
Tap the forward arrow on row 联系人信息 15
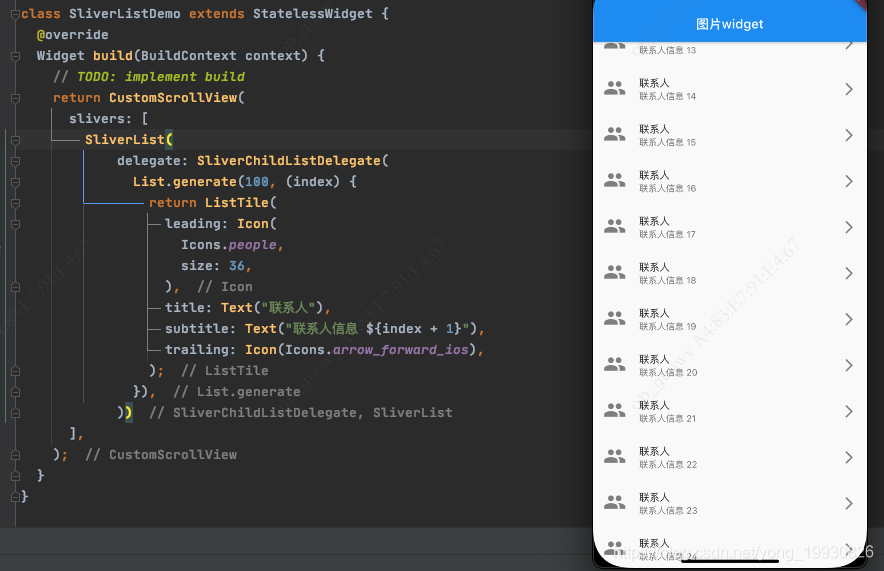click(x=849, y=135)
